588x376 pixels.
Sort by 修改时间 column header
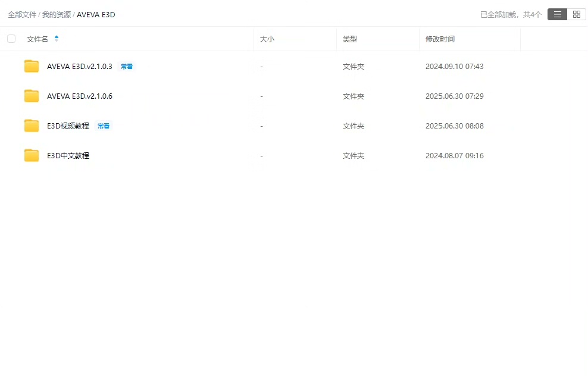tap(440, 39)
